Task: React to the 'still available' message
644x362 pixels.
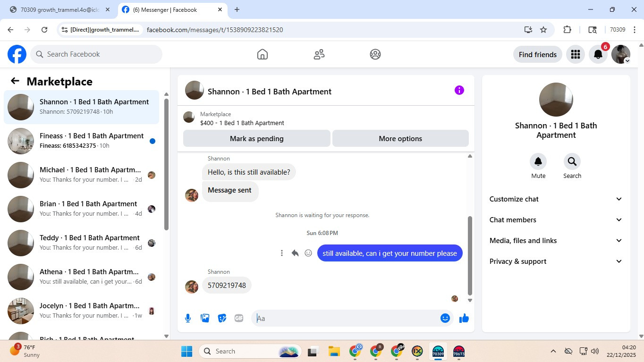Action: 308,253
